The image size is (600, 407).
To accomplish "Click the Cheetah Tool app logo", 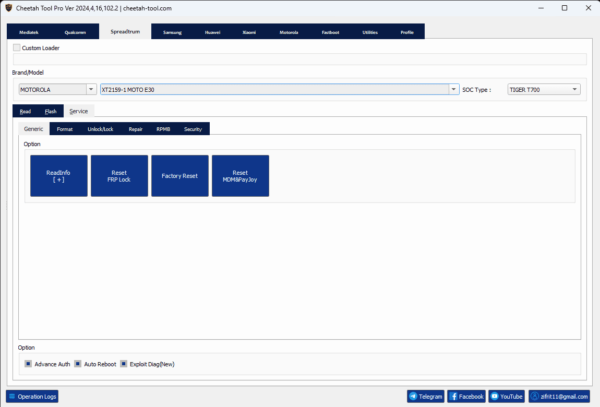I will (x=9, y=7).
